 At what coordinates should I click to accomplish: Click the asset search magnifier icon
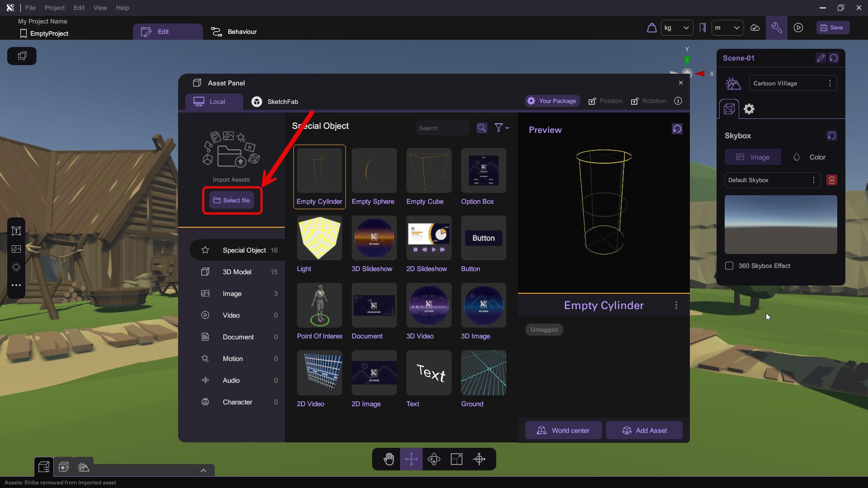[481, 128]
